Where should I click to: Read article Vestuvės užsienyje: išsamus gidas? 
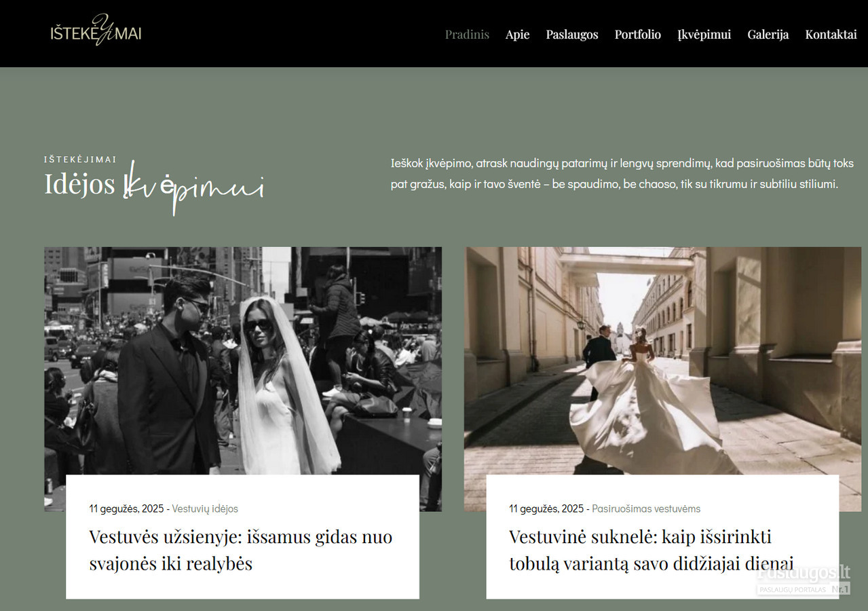tap(241, 550)
